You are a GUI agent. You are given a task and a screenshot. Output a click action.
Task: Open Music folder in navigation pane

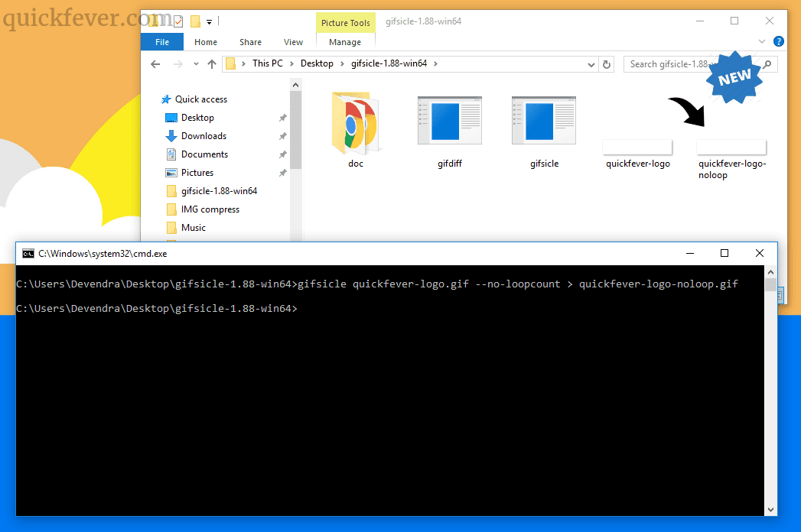[x=186, y=228]
